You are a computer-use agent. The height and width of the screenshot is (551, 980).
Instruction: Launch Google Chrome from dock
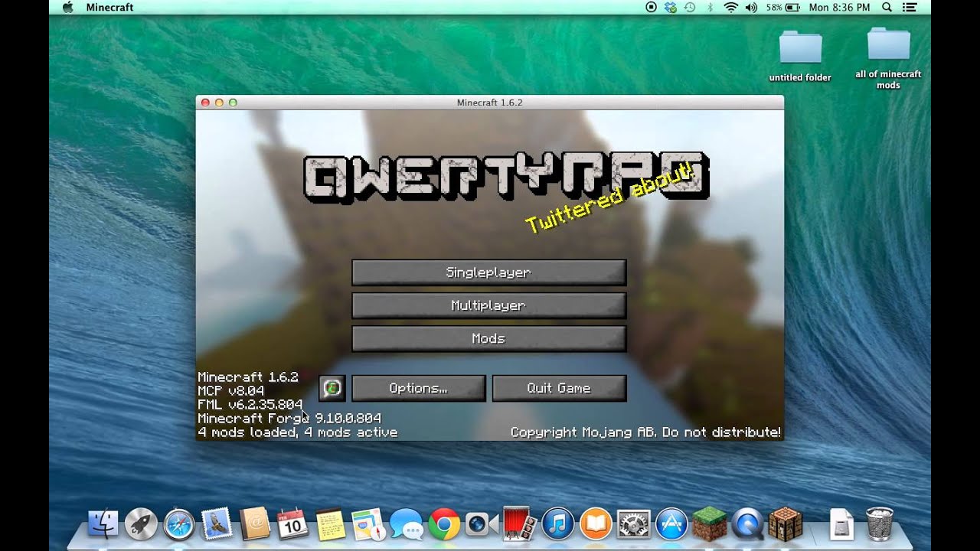point(444,524)
